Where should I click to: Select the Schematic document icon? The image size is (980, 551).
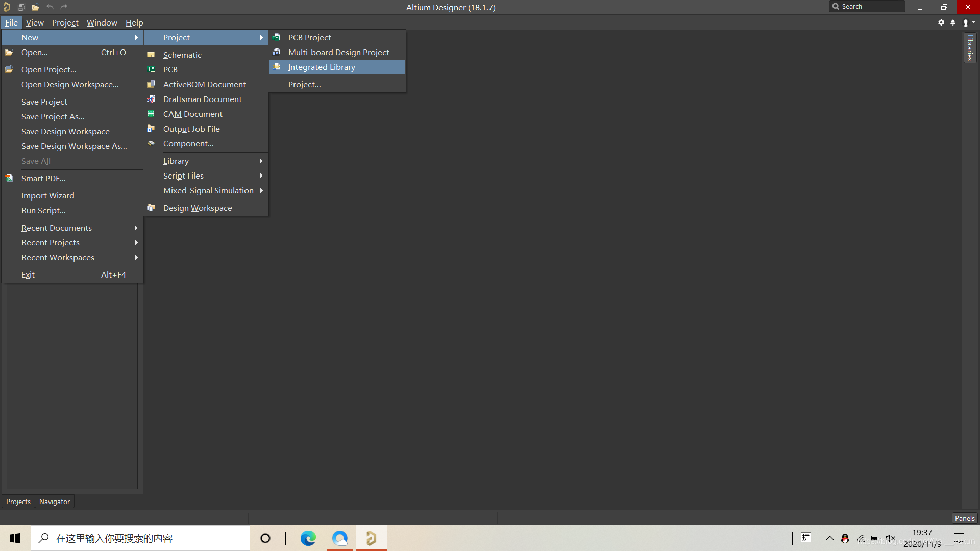(151, 55)
